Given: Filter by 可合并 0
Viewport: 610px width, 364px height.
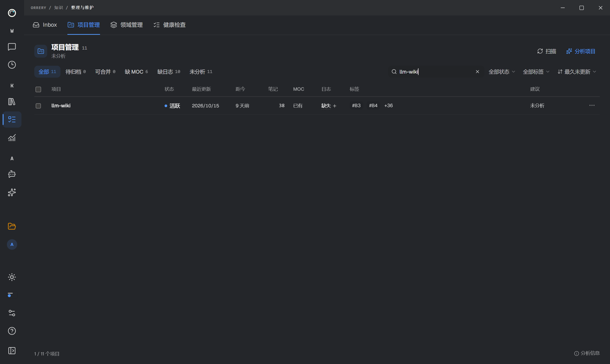Looking at the screenshot, I should tap(105, 72).
